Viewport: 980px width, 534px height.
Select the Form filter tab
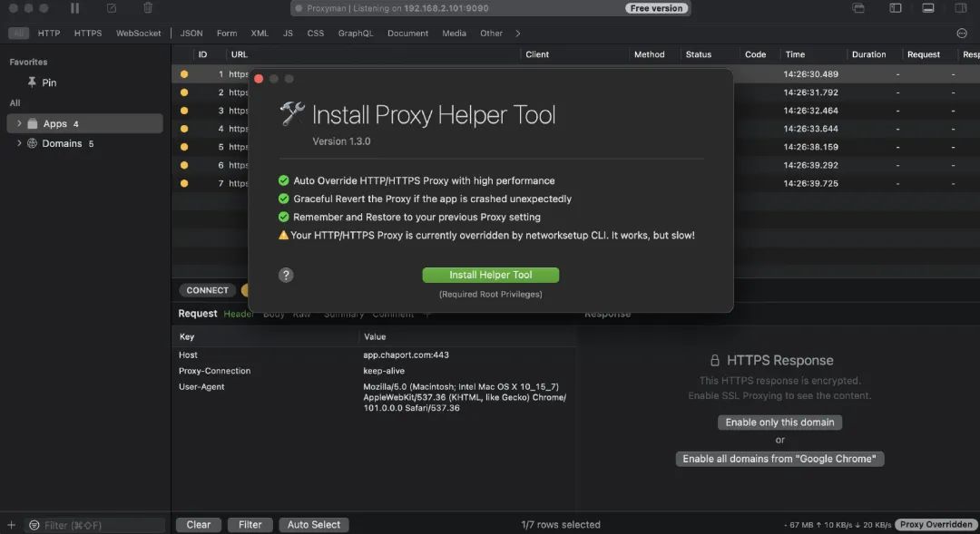click(x=227, y=34)
